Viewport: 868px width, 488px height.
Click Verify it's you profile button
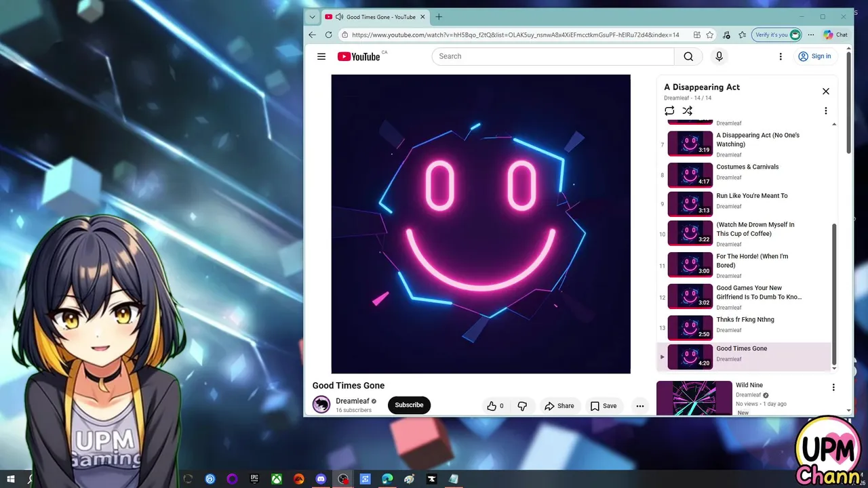point(777,35)
